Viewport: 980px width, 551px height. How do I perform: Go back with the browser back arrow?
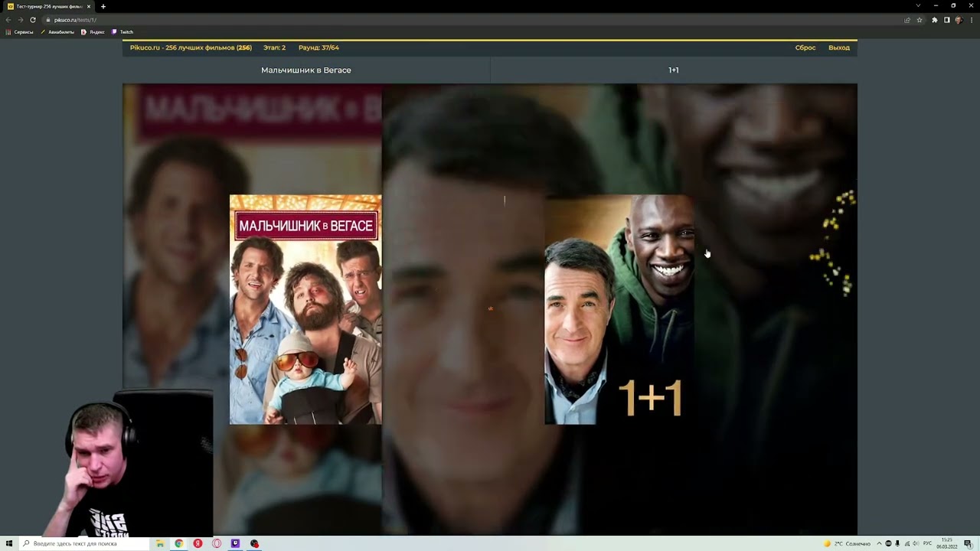click(8, 20)
